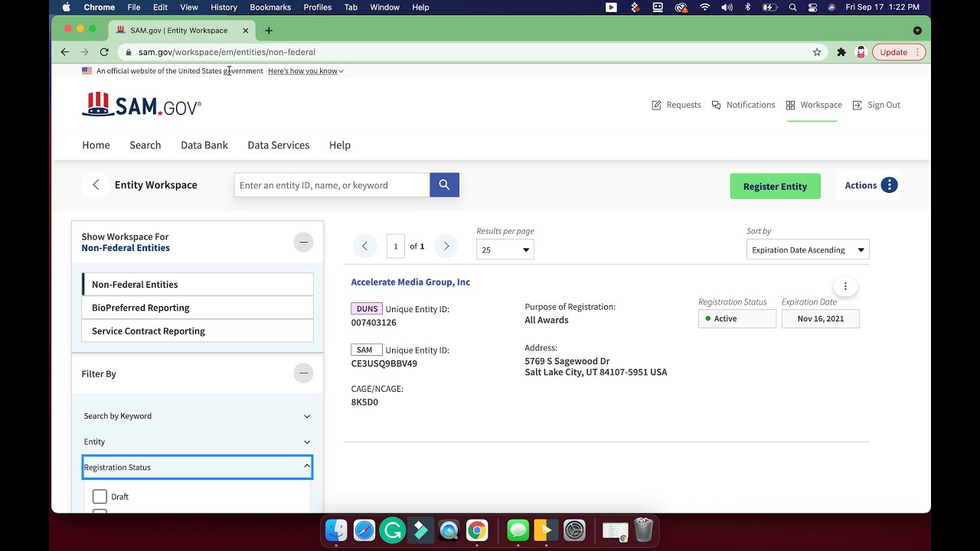
Task: Open Chrome extensions puzzle icon
Action: [841, 52]
